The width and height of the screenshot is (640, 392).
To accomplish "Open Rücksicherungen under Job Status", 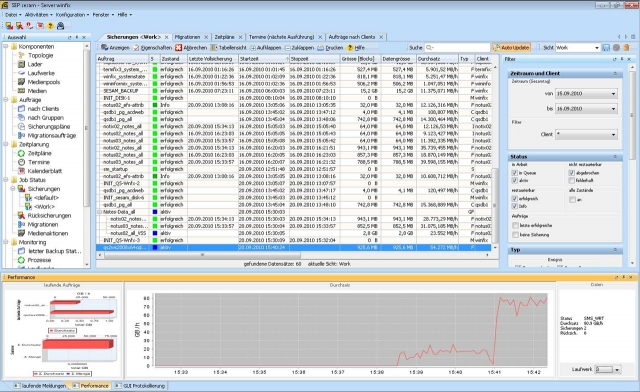I will [x=49, y=216].
